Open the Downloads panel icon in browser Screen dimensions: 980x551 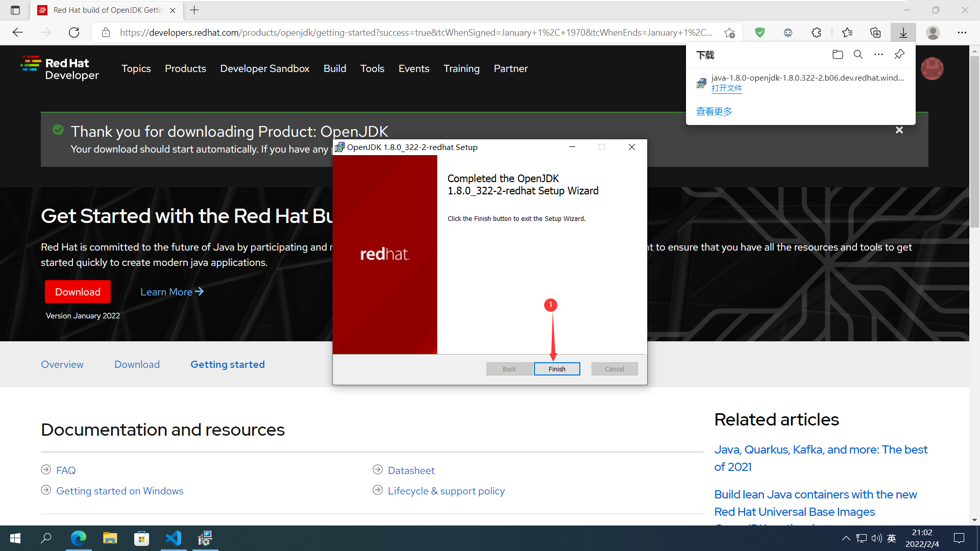tap(902, 32)
